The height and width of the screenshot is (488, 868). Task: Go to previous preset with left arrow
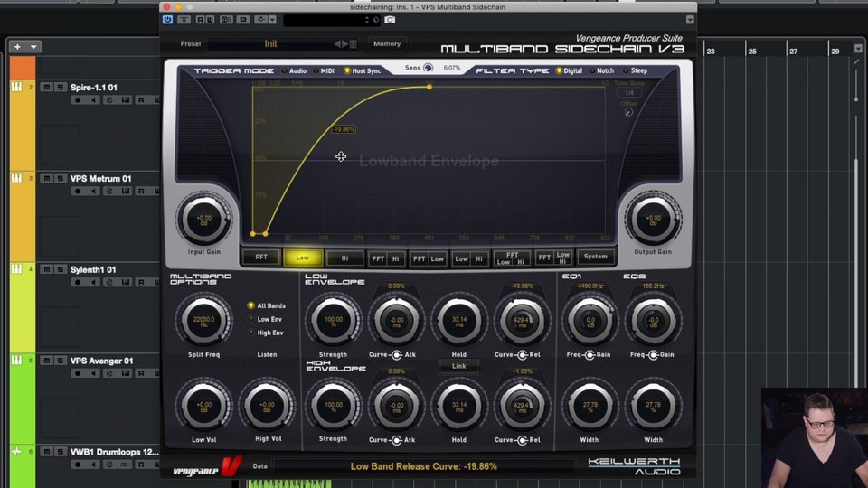(x=337, y=43)
